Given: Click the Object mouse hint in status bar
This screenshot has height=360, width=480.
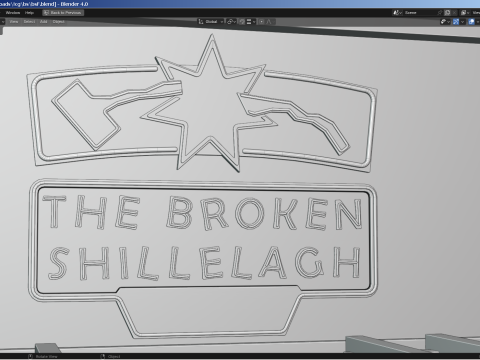Looking at the screenshot, I should tap(111, 357).
